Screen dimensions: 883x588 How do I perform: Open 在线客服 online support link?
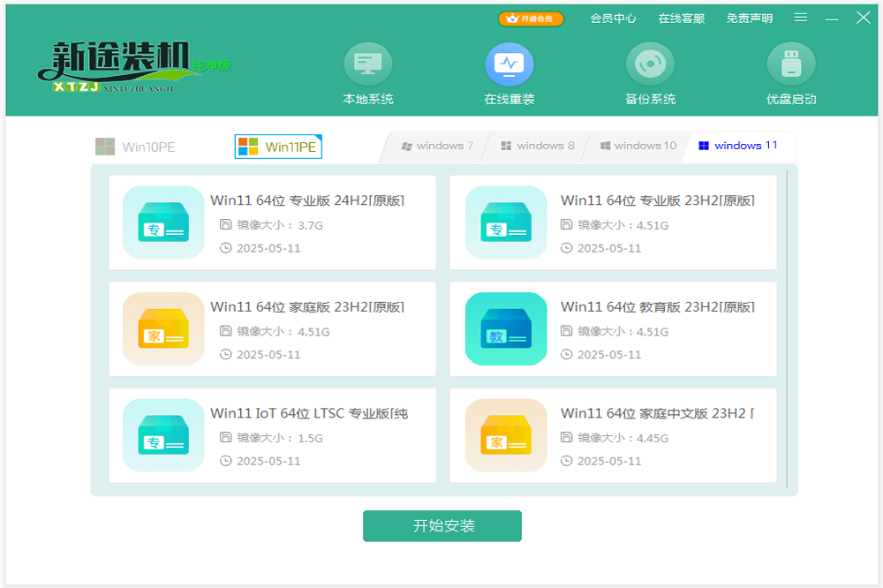click(681, 19)
